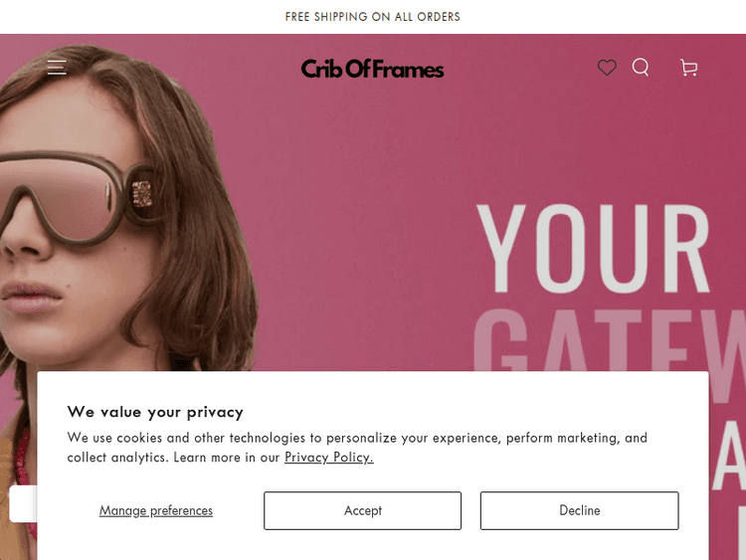Image resolution: width=746 pixels, height=560 pixels.
Task: Open the shopping cart
Action: click(688, 67)
